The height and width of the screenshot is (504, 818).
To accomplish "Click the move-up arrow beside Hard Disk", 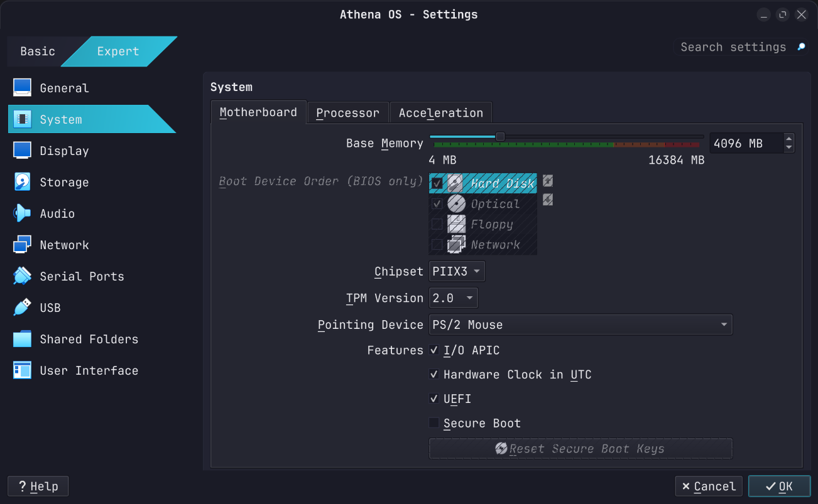I will pos(547,180).
